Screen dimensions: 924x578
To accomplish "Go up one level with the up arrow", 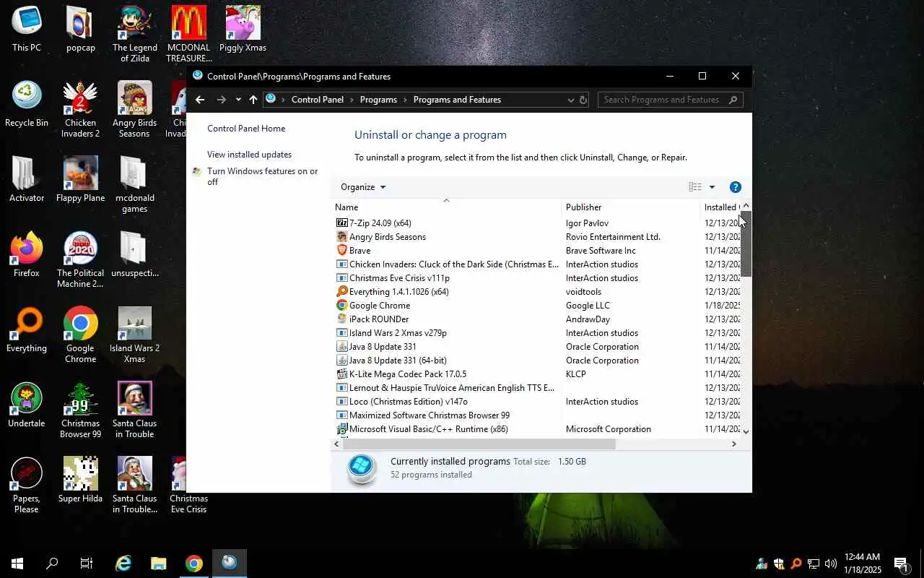I will coord(253,100).
